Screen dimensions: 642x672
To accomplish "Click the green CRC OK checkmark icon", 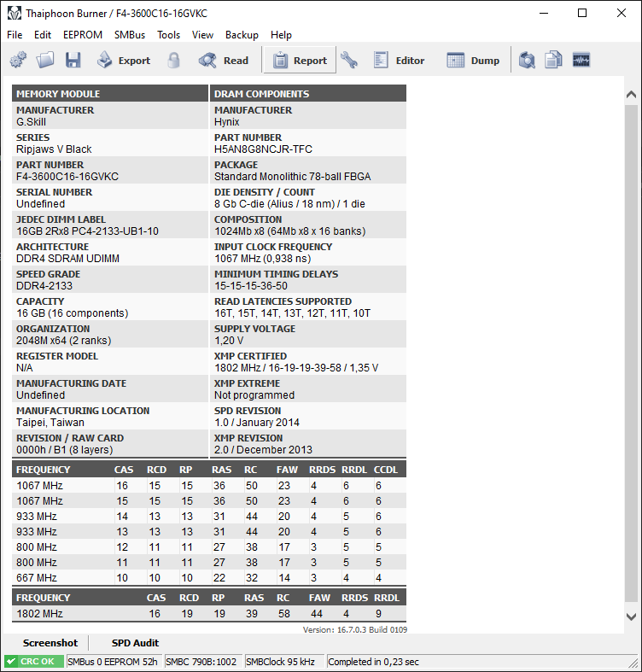I will tap(12, 661).
